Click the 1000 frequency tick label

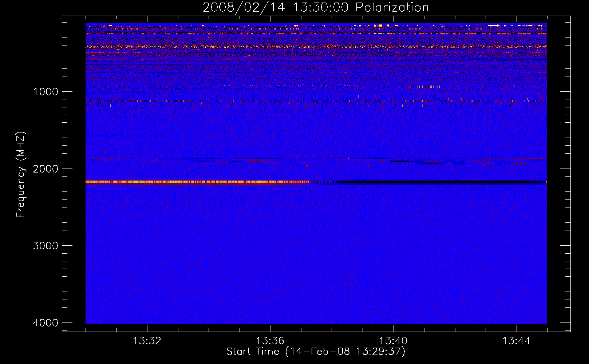[46, 91]
